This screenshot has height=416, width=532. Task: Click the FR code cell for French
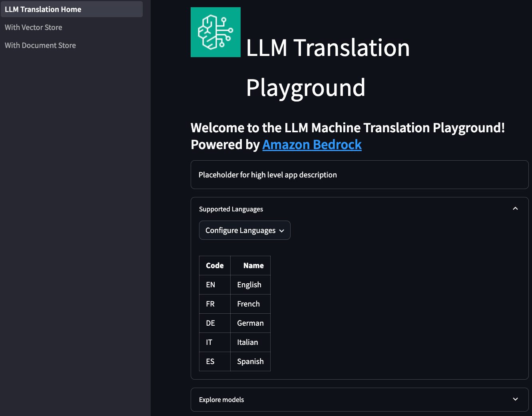[x=210, y=304]
